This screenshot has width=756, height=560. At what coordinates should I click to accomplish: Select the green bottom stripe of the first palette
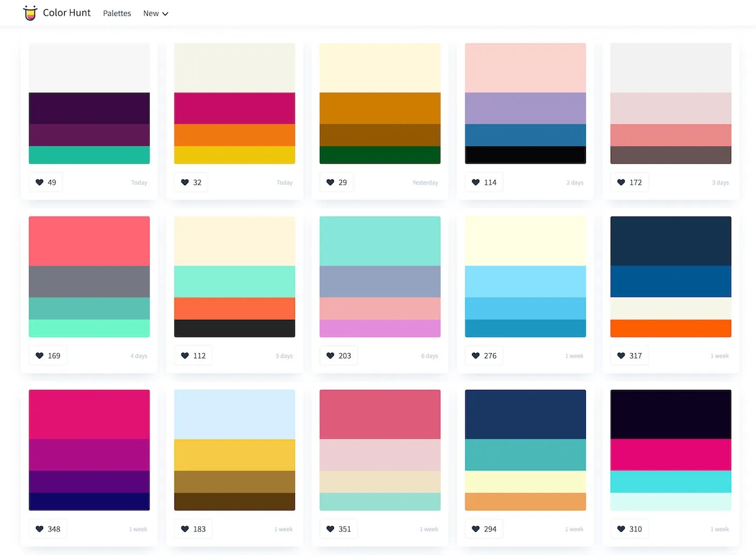point(89,155)
